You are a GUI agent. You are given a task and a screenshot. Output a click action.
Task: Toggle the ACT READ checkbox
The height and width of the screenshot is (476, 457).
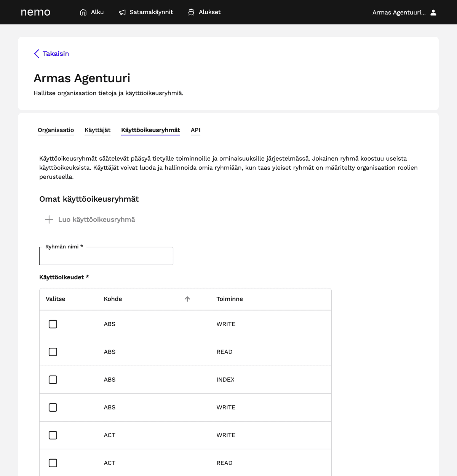(53, 463)
